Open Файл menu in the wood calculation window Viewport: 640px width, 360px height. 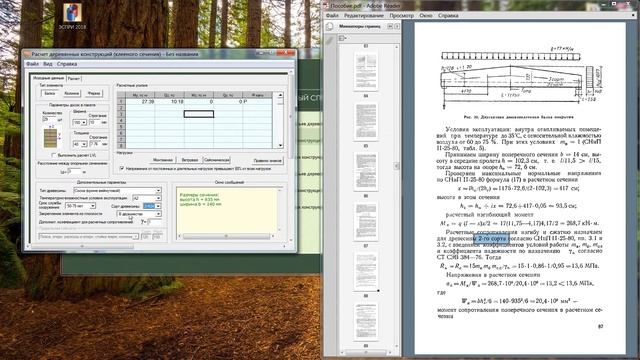pos(33,64)
